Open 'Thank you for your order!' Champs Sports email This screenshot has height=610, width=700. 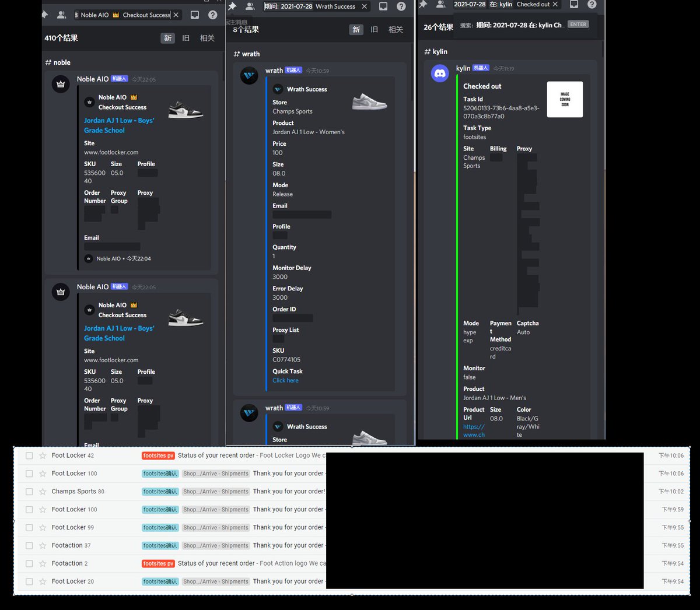pyautogui.click(x=289, y=492)
